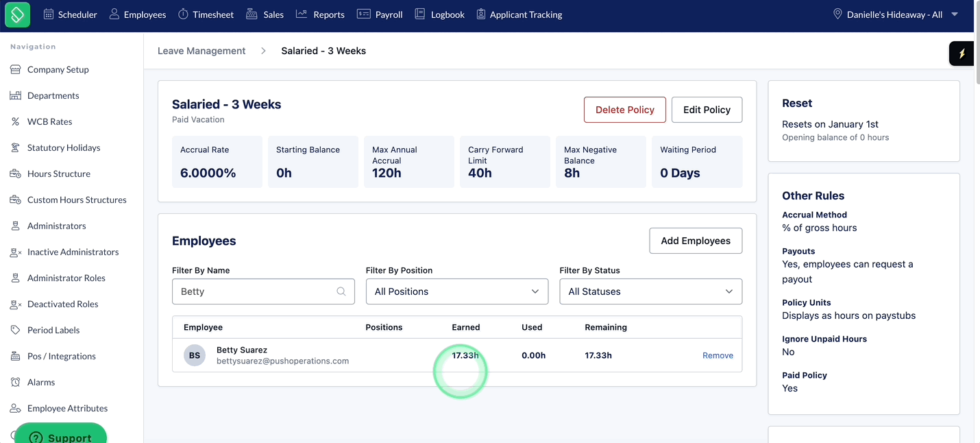980x443 pixels.
Task: Click the Inactive Administrators icon
Action: coord(15,252)
